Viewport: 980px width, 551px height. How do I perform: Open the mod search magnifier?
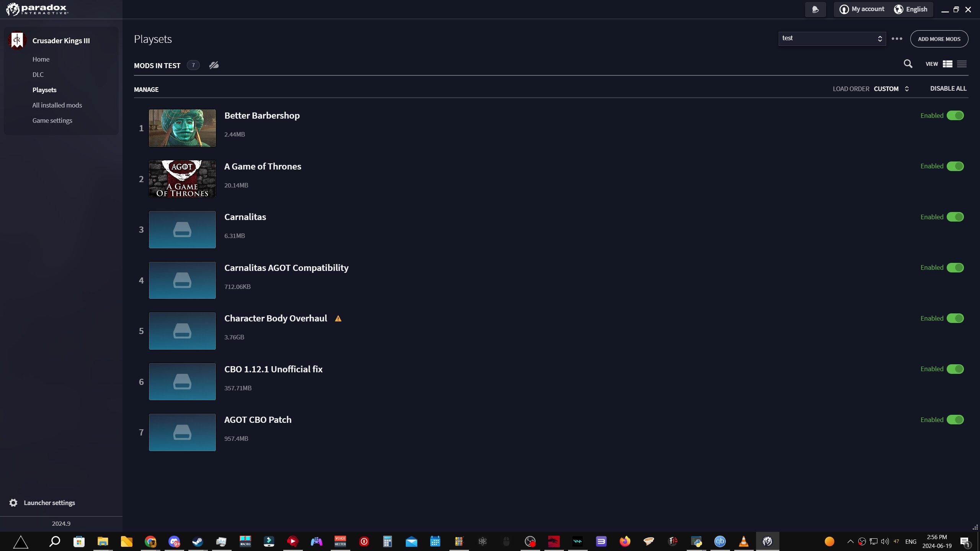[907, 64]
